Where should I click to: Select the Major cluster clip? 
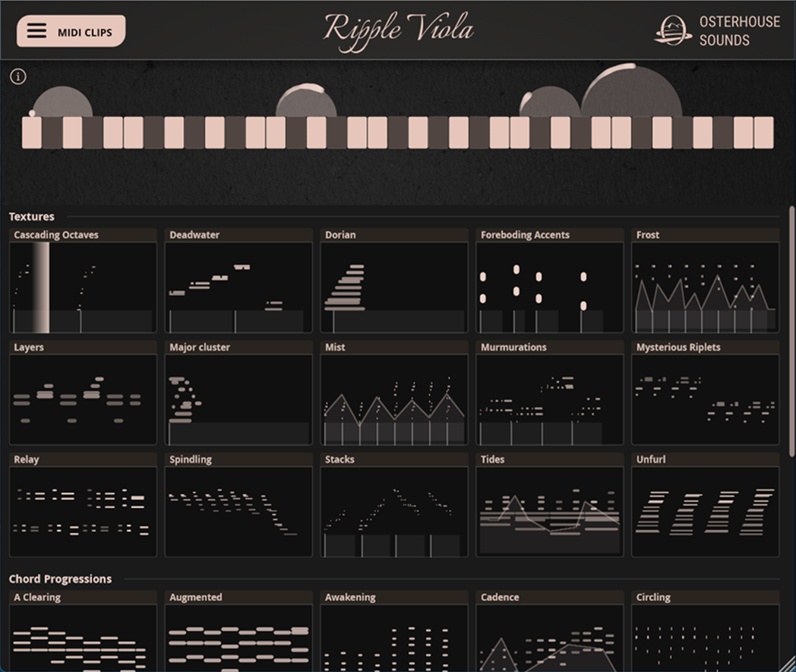pyautogui.click(x=238, y=393)
